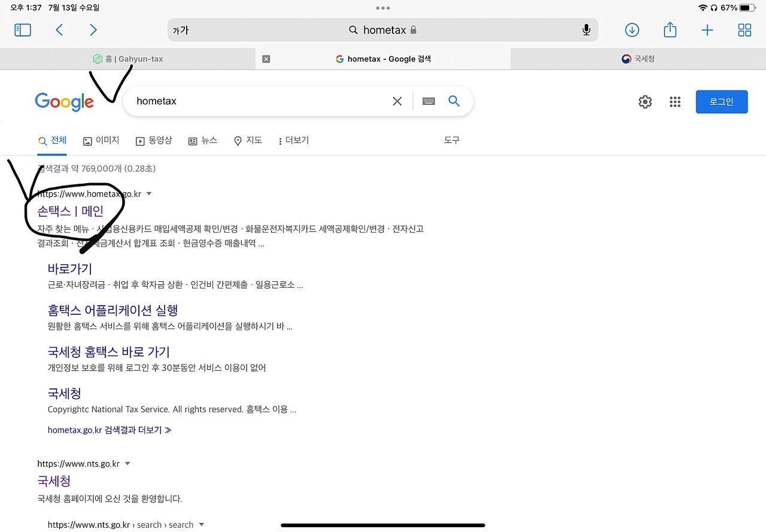Expand the hometax.go.kr result options arrow
The width and height of the screenshot is (766, 532).
pos(149,194)
